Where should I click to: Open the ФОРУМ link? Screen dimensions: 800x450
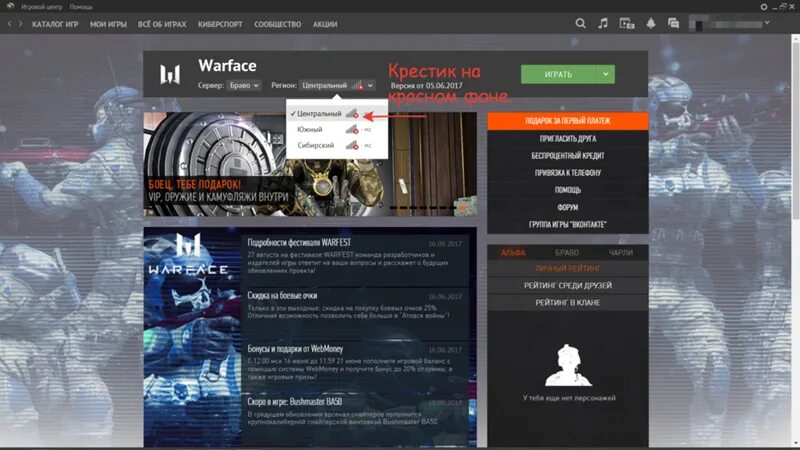(568, 207)
